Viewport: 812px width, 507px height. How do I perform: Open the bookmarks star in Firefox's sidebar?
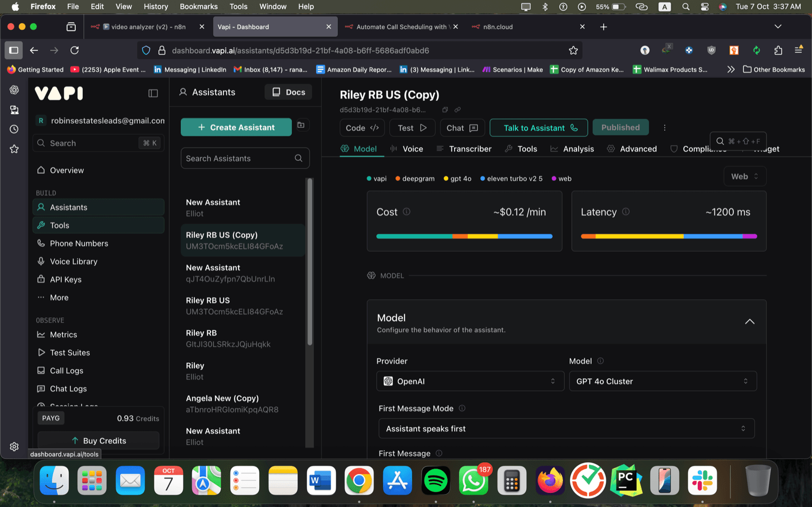[x=14, y=149]
